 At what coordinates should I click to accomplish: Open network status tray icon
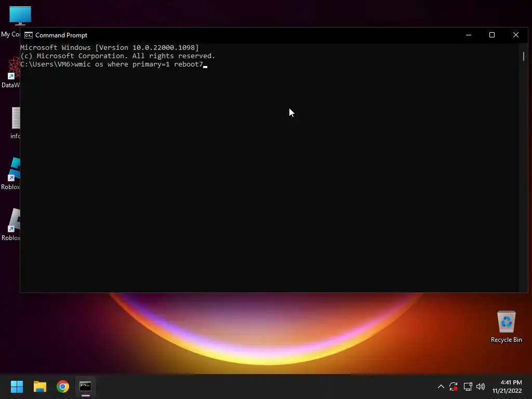[x=468, y=387]
